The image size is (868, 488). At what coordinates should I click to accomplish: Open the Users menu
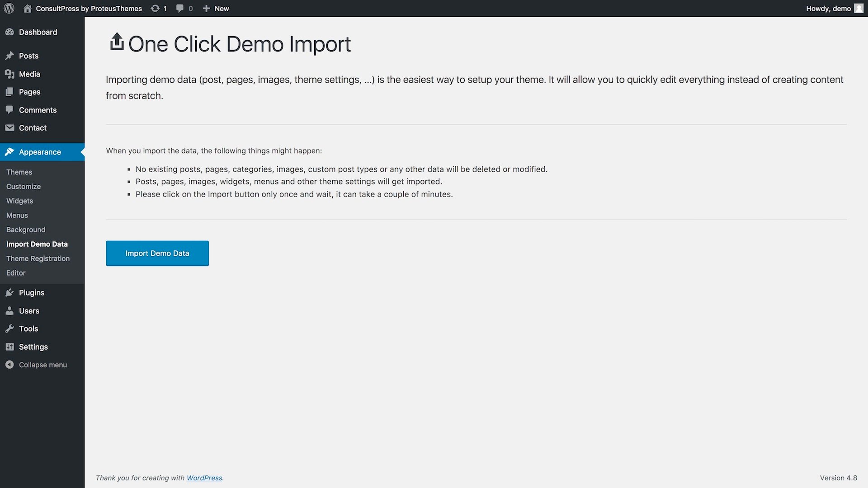pos(29,311)
